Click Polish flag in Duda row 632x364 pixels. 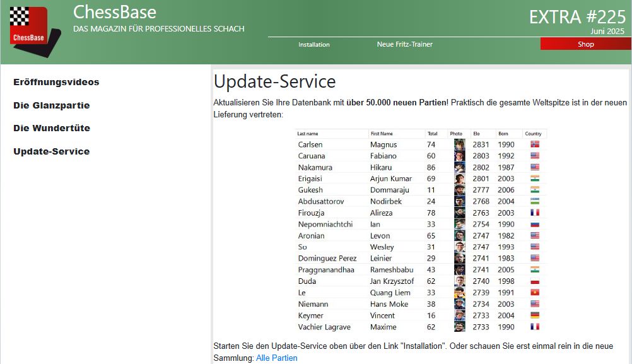pyautogui.click(x=535, y=281)
